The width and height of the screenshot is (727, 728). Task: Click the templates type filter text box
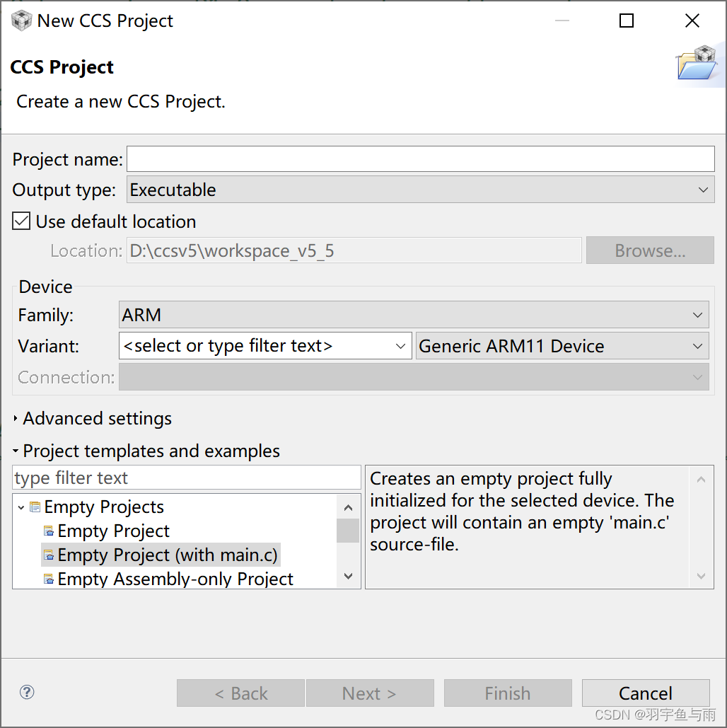(x=187, y=478)
